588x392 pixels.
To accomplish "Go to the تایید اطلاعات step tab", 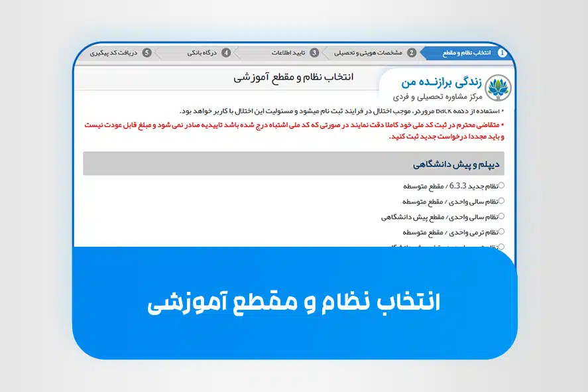I will [289, 53].
